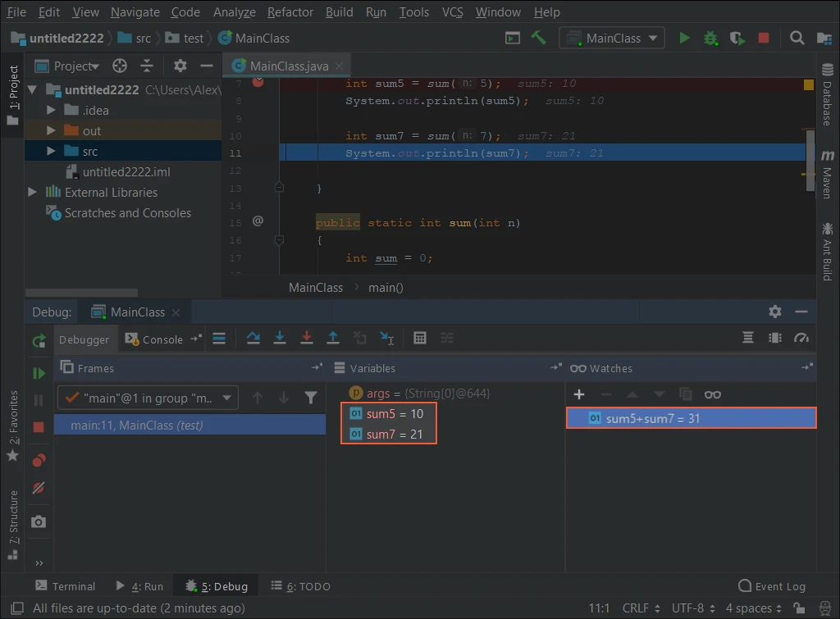The image size is (840, 619).
Task: Click the Build project hammer icon
Action: point(538,38)
